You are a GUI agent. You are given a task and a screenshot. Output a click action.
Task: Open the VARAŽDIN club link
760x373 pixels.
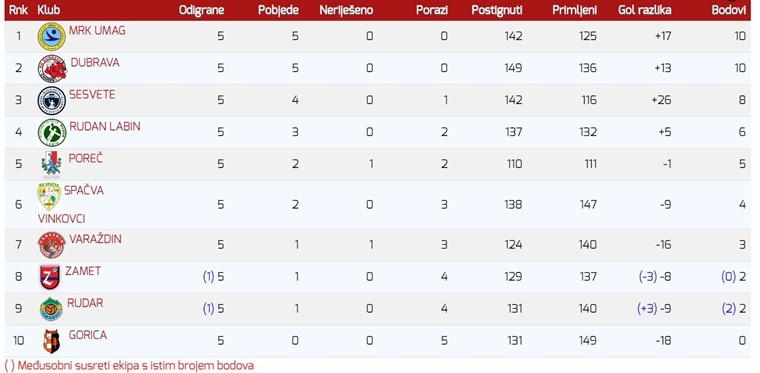95,239
